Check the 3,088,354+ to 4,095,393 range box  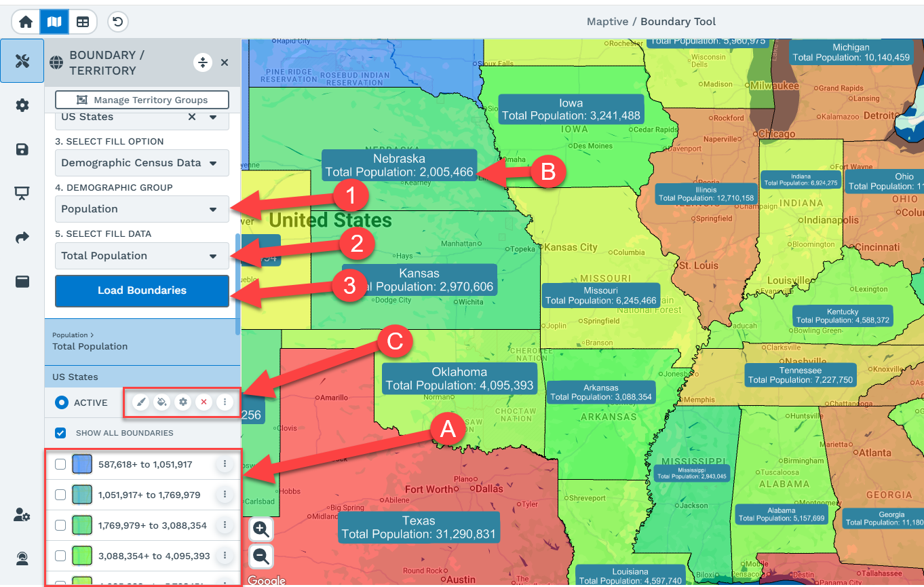click(x=60, y=556)
